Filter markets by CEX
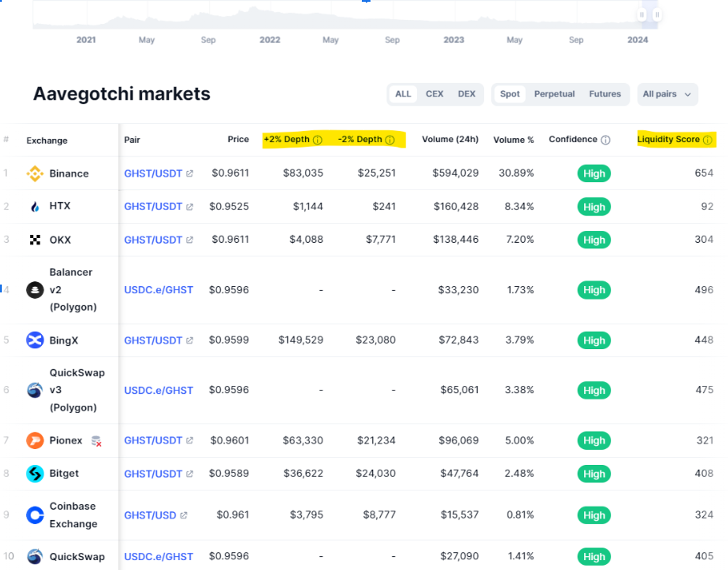Screen dimensions: 728x570 [434, 94]
